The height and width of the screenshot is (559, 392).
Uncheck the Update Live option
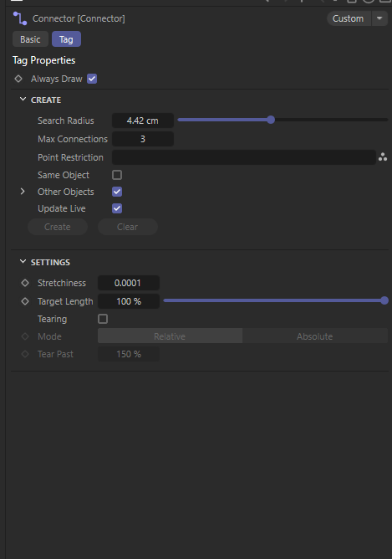[117, 208]
